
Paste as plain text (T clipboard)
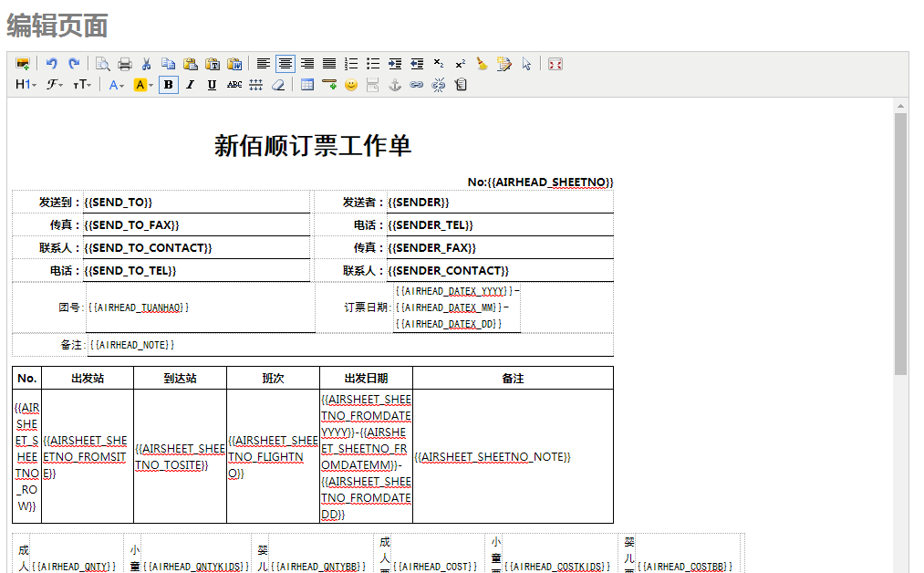click(213, 64)
